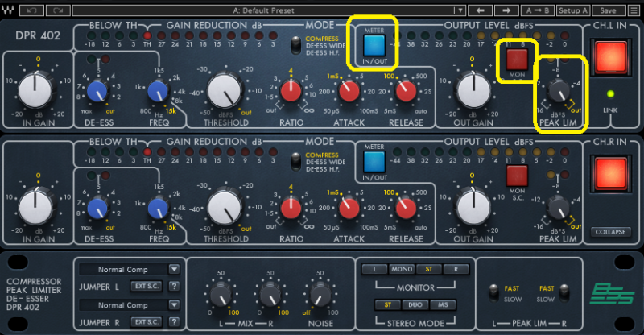The width and height of the screenshot is (644, 335).
Task: Click the COLLAPSE button
Action: pos(611,231)
